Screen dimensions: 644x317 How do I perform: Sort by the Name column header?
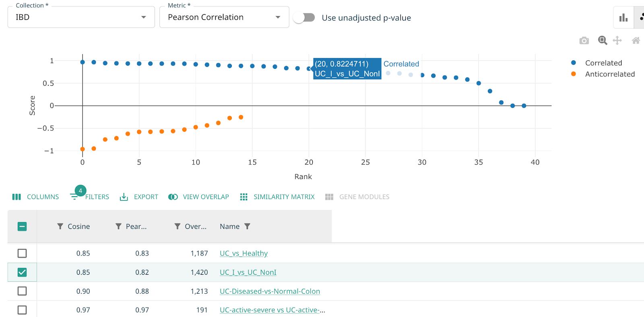pyautogui.click(x=229, y=226)
